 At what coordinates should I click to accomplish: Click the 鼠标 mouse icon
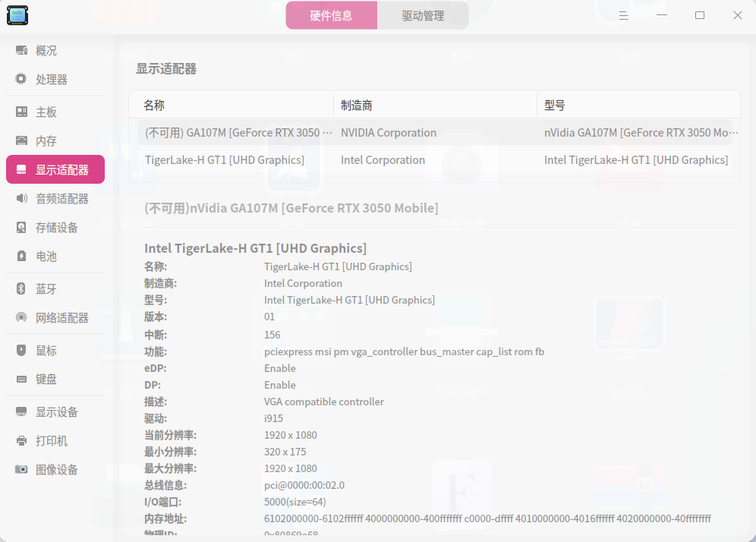[21, 350]
